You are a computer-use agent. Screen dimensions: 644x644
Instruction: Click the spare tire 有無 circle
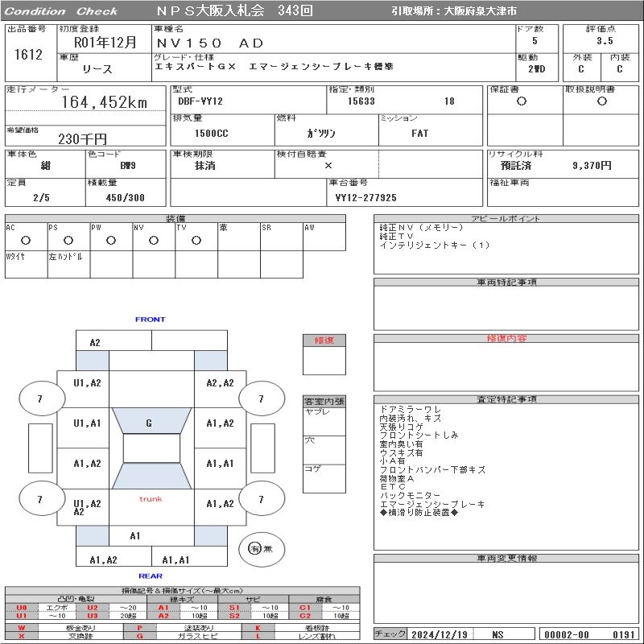coord(255,548)
